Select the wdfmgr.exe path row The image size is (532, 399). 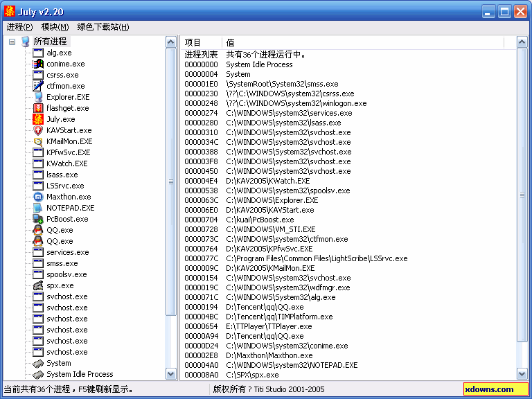coord(348,287)
